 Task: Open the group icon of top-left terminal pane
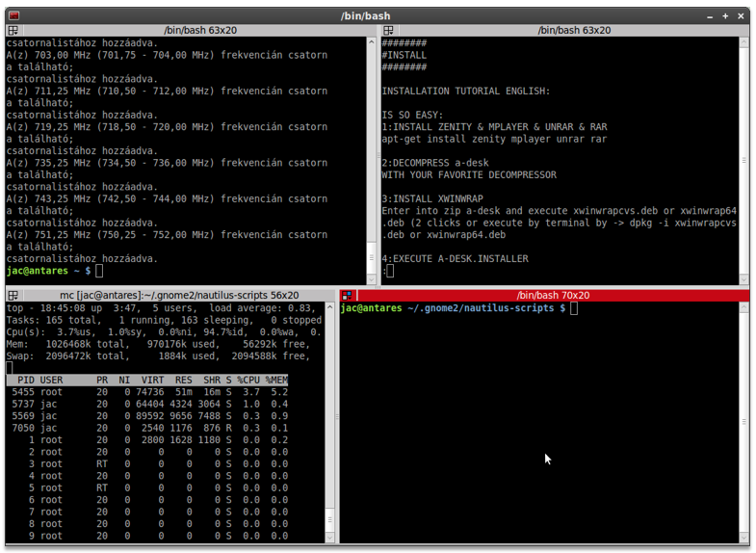pos(13,31)
